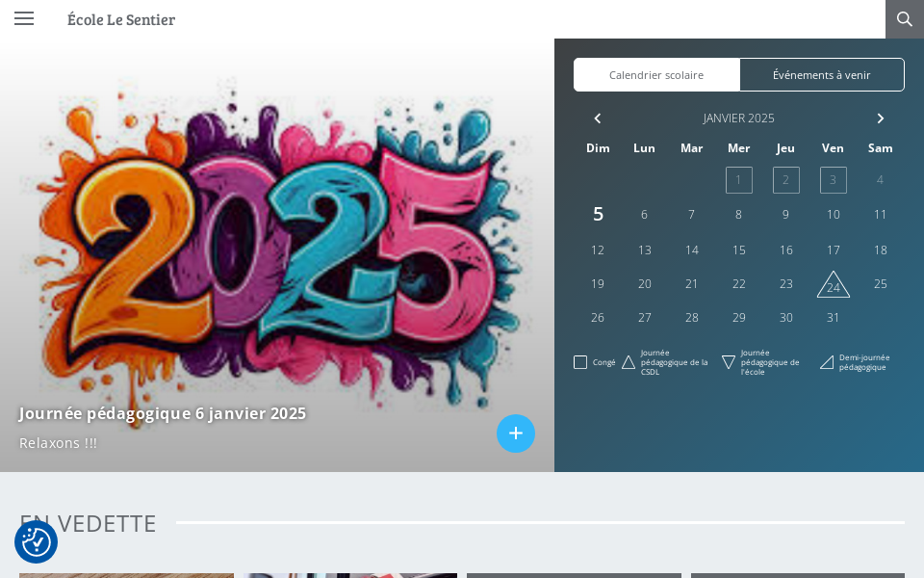Click January 2 boxed holiday date
Viewport: 924px width, 578px height.
(x=785, y=180)
